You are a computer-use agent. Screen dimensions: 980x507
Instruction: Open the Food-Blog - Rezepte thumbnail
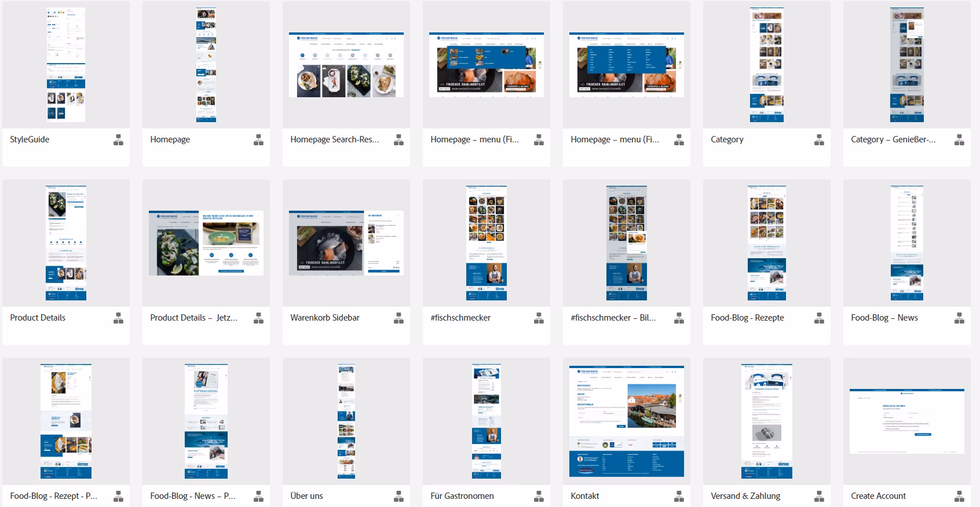click(767, 243)
